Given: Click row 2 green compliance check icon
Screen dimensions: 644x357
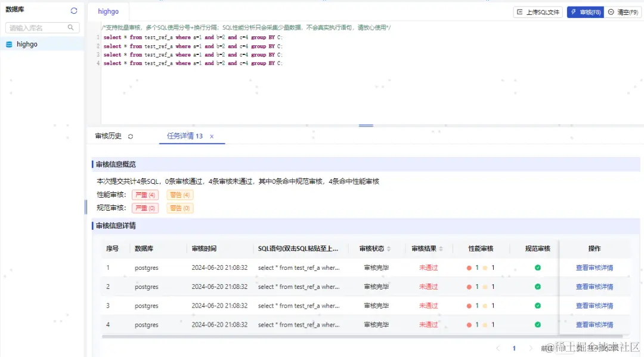Looking at the screenshot, I should (x=538, y=287).
